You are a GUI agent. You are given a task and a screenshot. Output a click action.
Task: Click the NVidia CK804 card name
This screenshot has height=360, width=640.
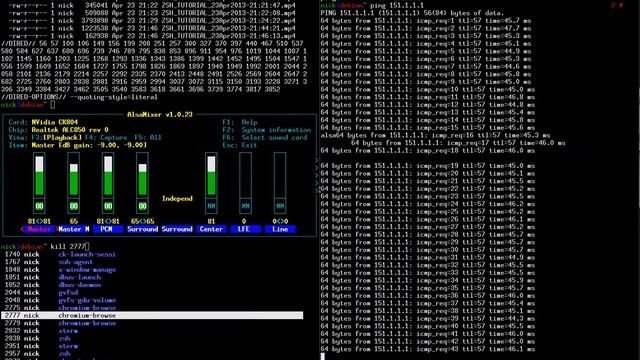pyautogui.click(x=54, y=122)
